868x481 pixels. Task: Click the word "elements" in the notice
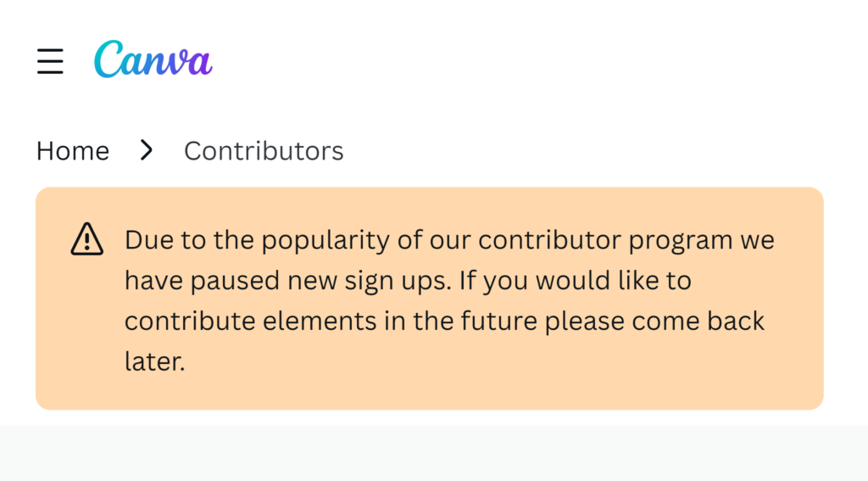(x=320, y=321)
